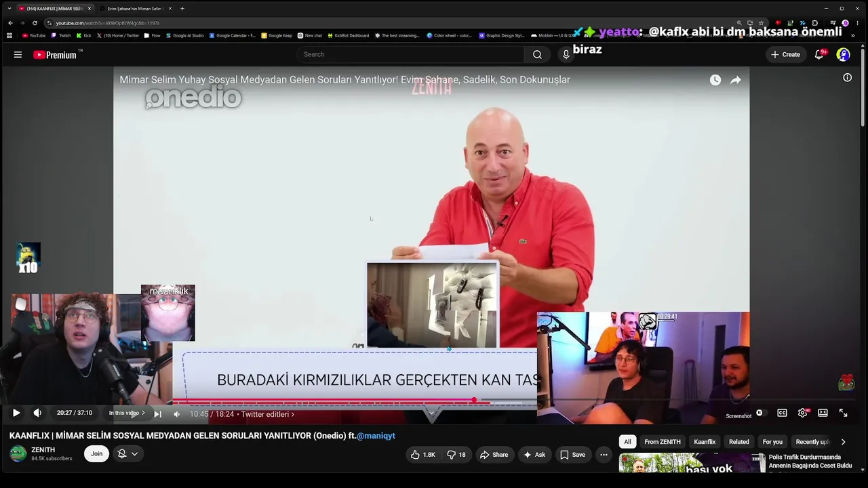The width and height of the screenshot is (868, 488).
Task: Select the Recently uploaded chip
Action: pos(812,442)
